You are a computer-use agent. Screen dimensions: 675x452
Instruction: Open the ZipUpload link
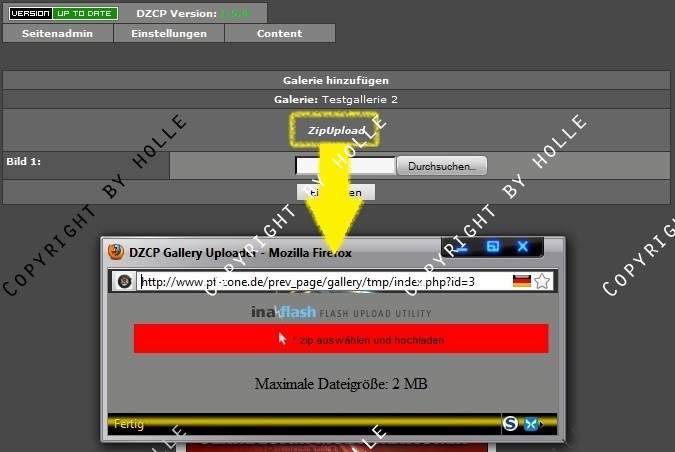336,131
